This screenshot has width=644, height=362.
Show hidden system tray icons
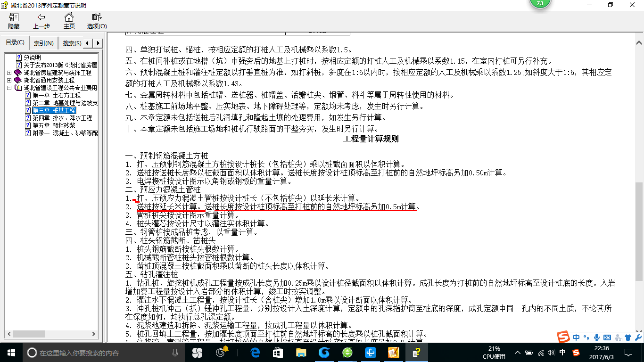click(x=517, y=353)
